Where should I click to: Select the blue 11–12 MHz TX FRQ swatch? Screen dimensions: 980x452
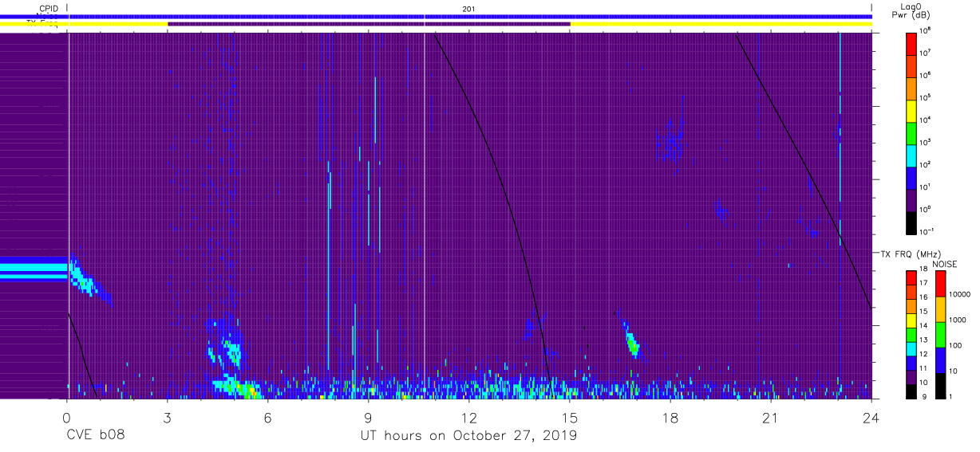(911, 363)
